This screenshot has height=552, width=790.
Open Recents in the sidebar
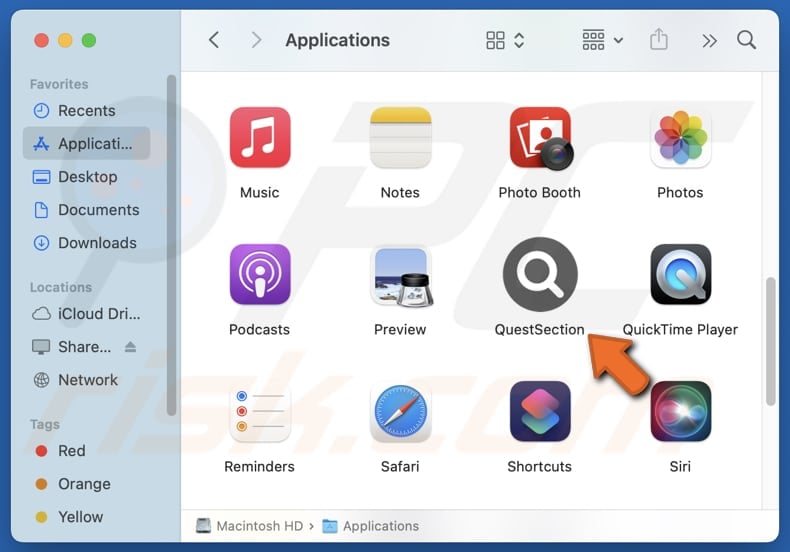[x=87, y=111]
